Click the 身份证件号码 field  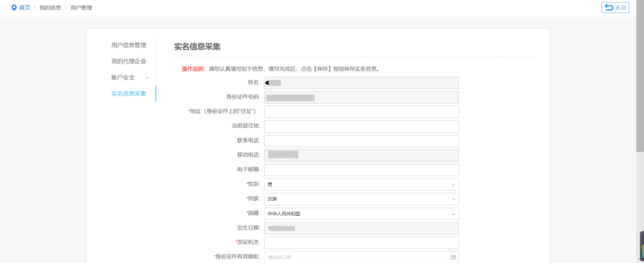click(361, 97)
